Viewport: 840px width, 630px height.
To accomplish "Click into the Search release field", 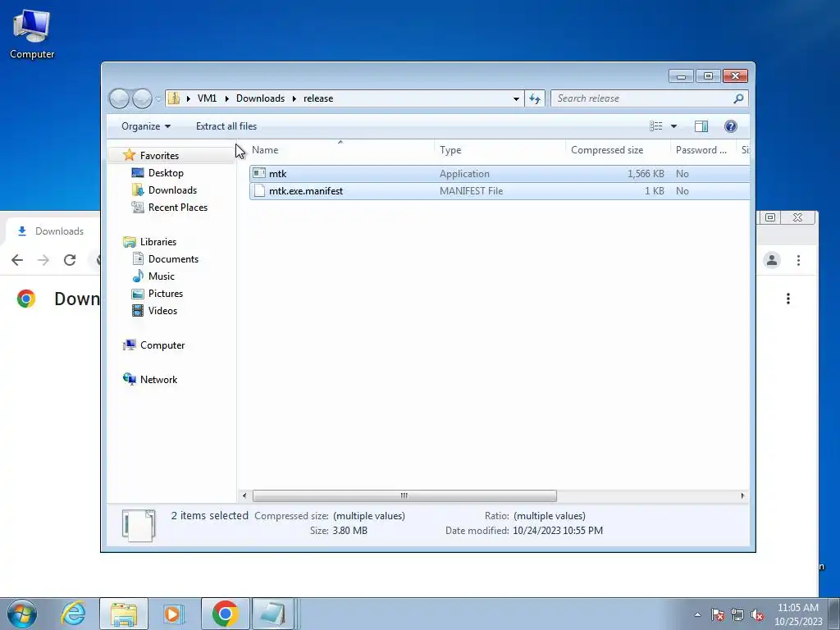I will 643,98.
